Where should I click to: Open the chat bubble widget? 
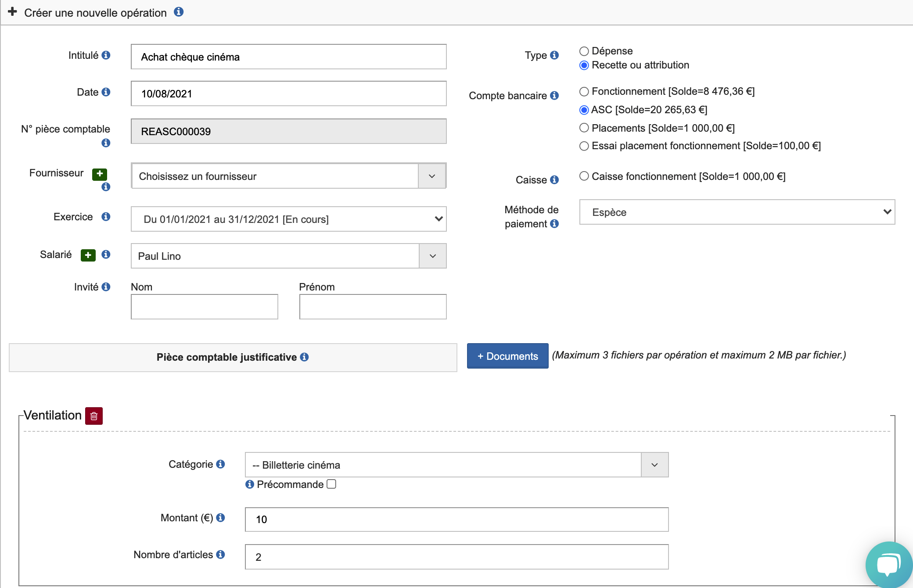(888, 564)
